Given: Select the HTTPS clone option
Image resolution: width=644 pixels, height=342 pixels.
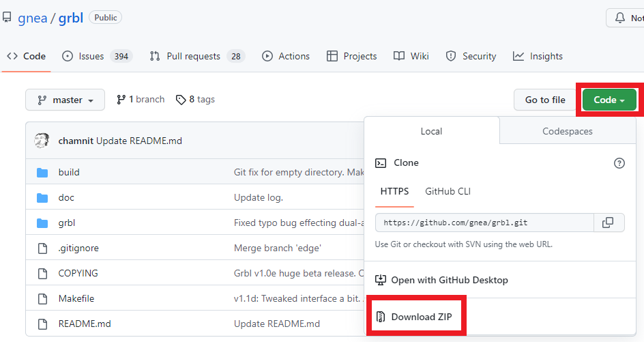Looking at the screenshot, I should 394,192.
